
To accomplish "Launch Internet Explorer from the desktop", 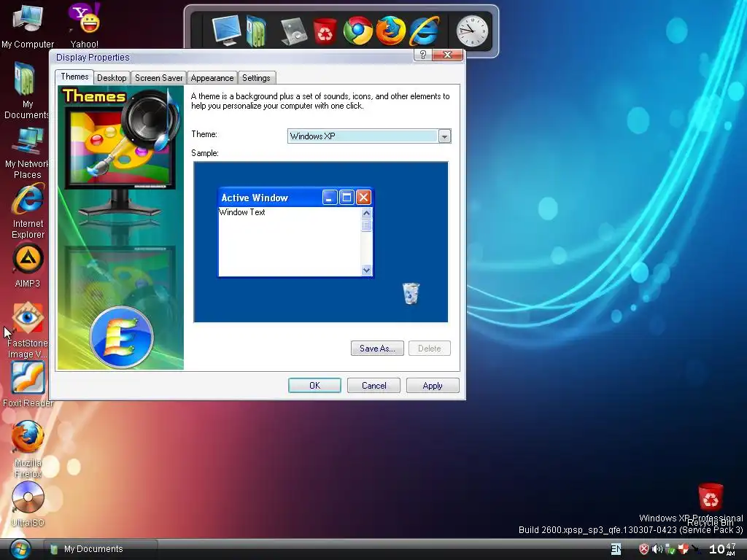I will (28, 212).
